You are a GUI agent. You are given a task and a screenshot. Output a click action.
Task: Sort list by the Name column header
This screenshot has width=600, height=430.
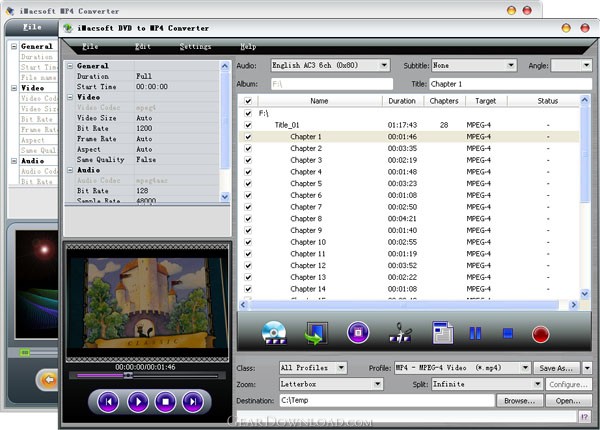click(319, 101)
